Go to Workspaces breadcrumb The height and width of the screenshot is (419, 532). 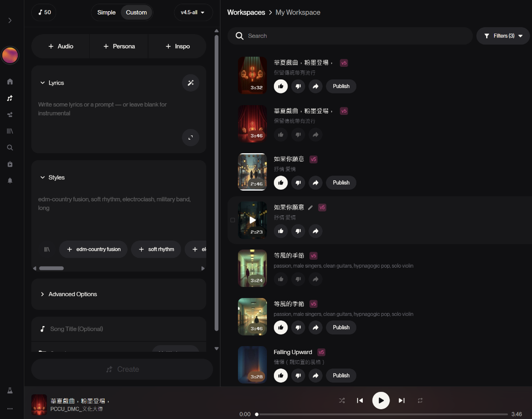click(x=246, y=13)
